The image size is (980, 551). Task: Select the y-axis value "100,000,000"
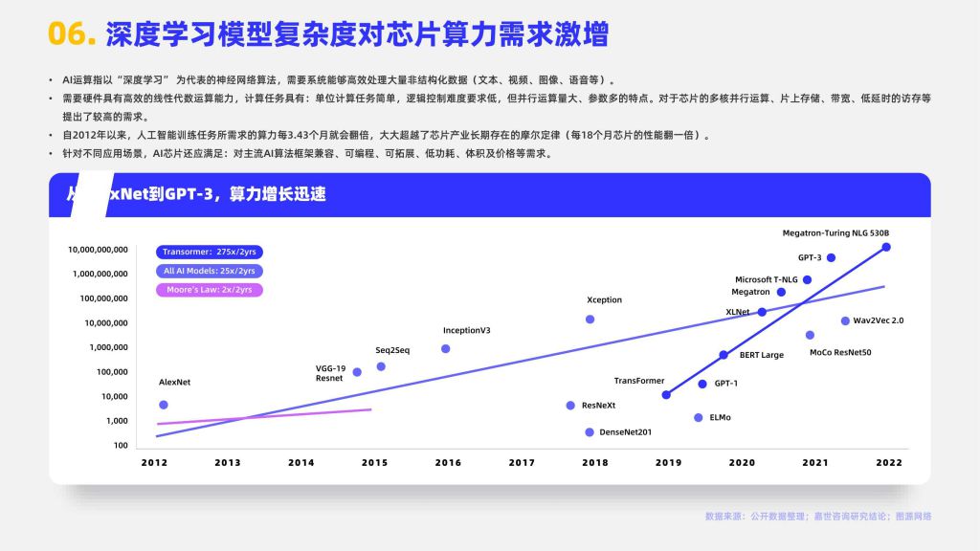(x=103, y=298)
